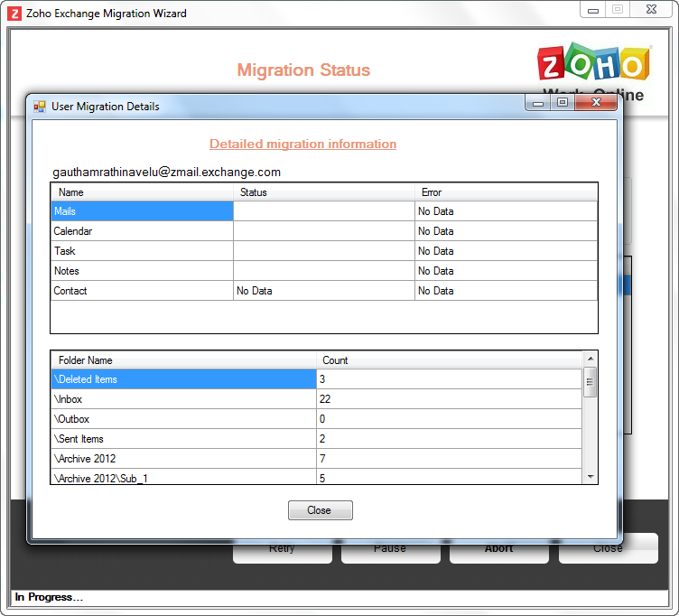Select the \Inbox folder row
This screenshot has width=679, height=616.
pos(183,399)
